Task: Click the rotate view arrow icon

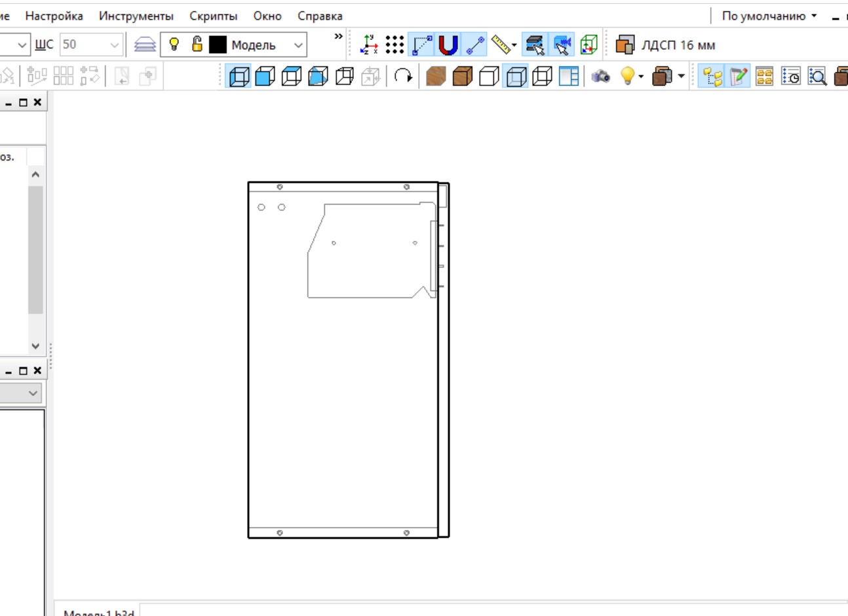Action: click(403, 77)
